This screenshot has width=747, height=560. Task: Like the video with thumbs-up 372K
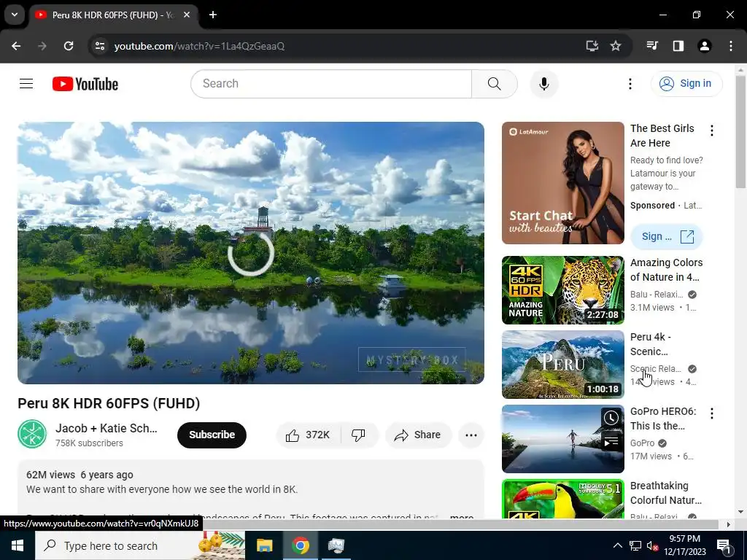pos(309,435)
